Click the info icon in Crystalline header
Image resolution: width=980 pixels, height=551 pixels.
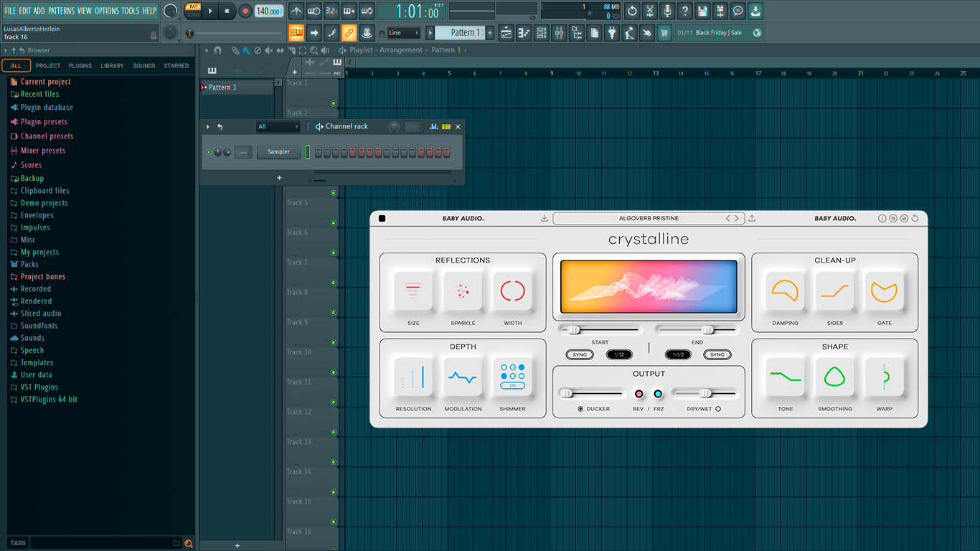(x=882, y=219)
